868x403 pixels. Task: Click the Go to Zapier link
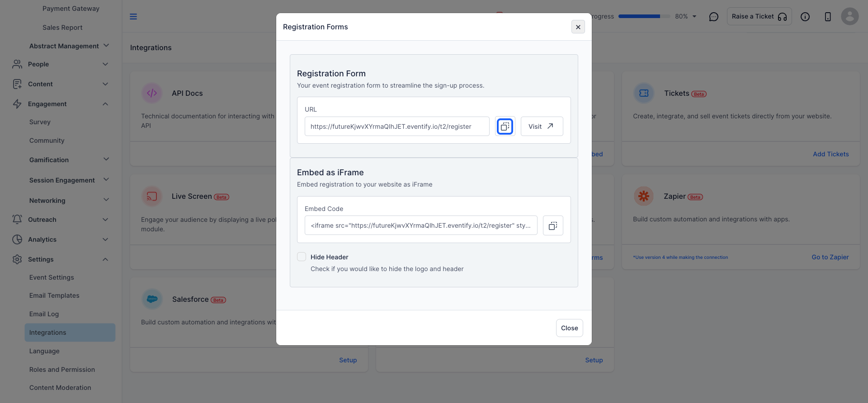830,257
